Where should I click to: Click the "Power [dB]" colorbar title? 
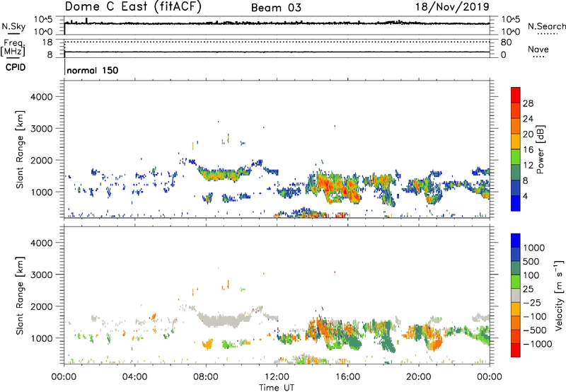540,149
